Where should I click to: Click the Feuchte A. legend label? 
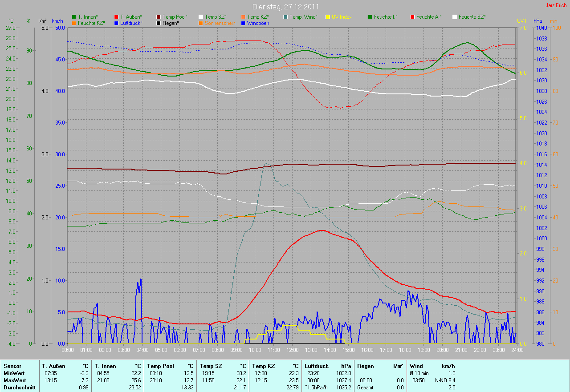(429, 17)
